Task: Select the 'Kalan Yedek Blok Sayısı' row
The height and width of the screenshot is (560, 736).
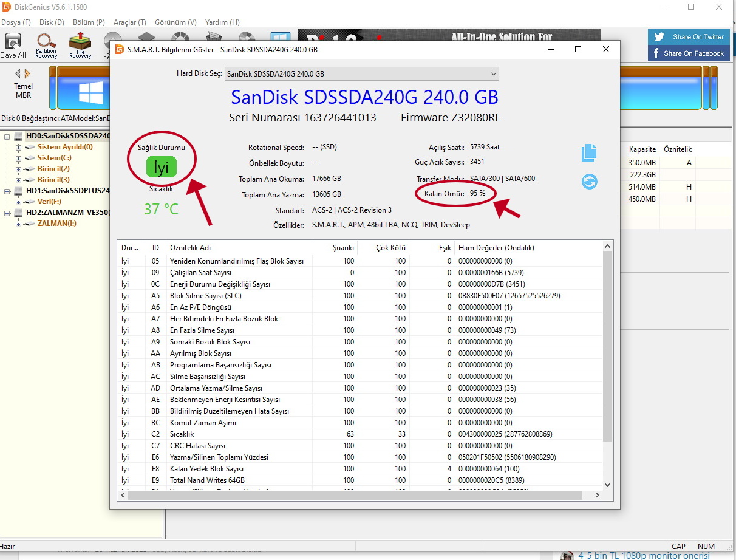Action: 360,469
